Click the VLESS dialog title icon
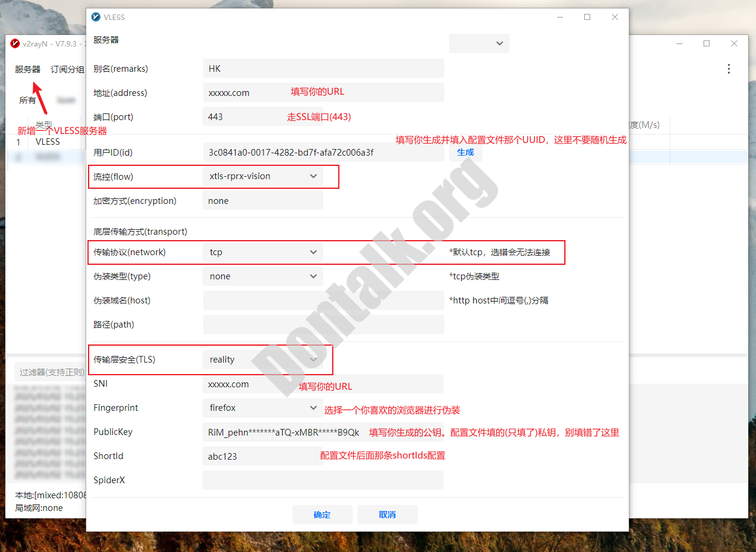 pos(95,17)
